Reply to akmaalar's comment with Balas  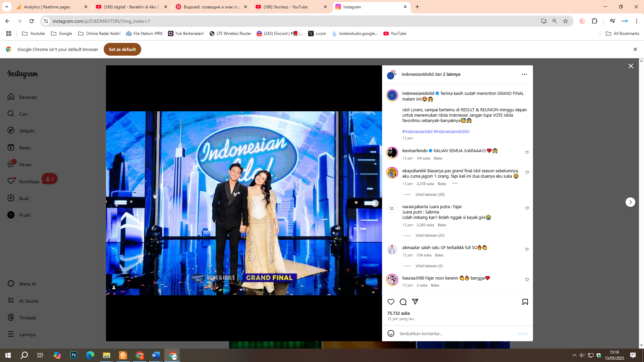(x=439, y=255)
